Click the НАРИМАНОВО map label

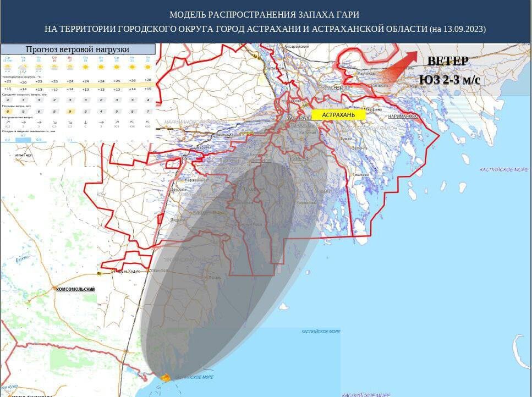[x=403, y=116]
